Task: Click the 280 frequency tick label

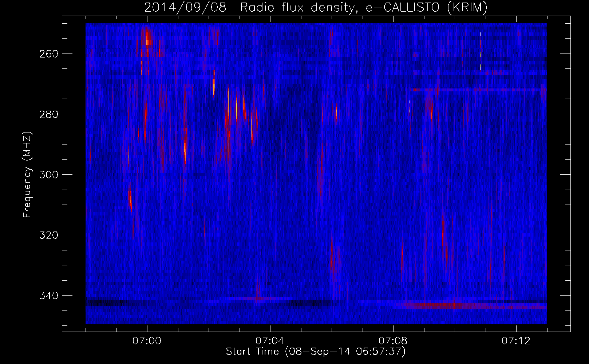Action: (48, 114)
